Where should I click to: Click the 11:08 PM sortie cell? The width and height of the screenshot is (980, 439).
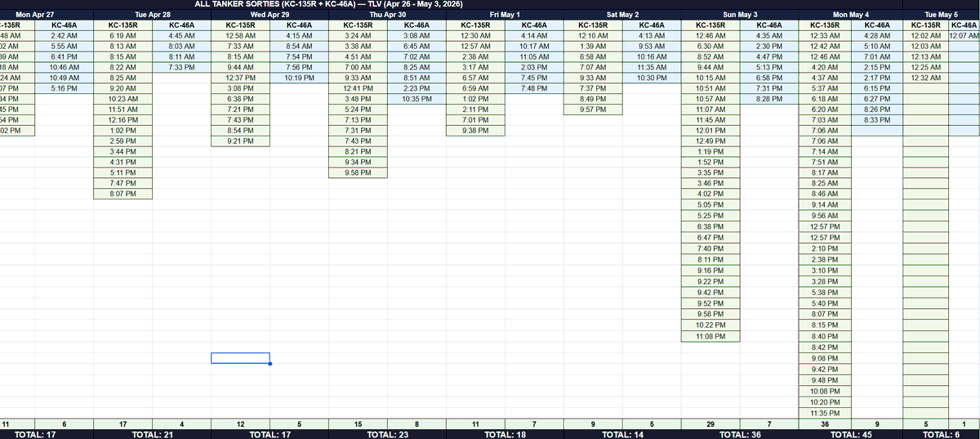click(710, 337)
